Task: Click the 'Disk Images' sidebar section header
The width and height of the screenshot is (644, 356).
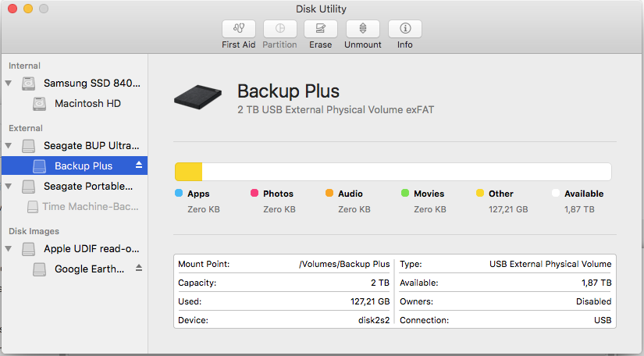Action: coord(34,231)
